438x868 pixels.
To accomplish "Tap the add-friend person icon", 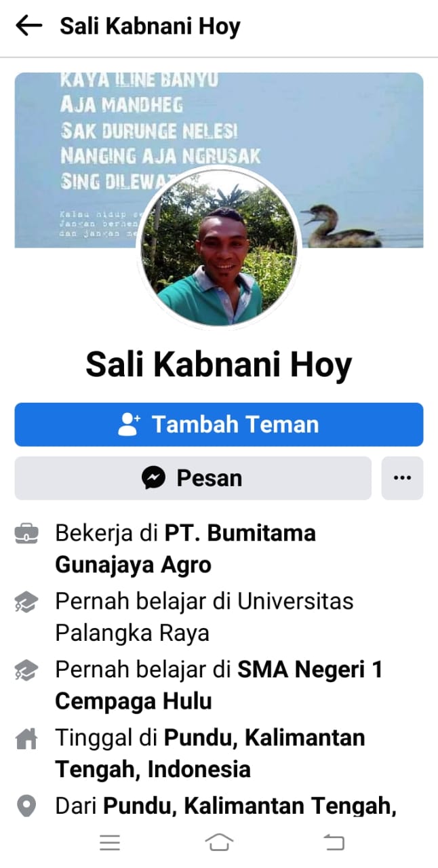I will [129, 425].
